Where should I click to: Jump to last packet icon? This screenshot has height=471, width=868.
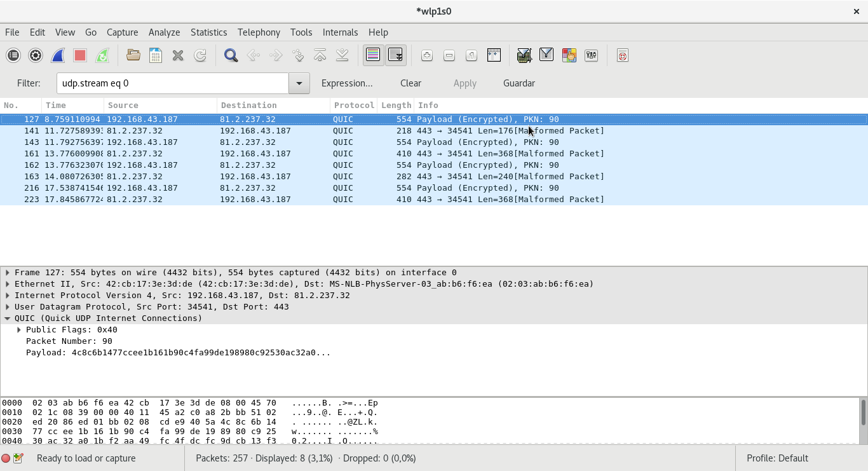(x=342, y=55)
